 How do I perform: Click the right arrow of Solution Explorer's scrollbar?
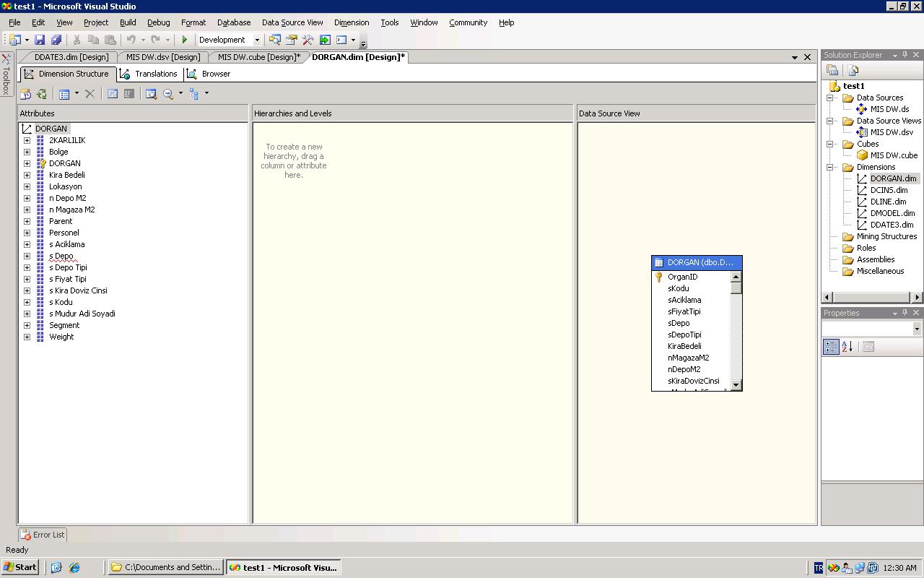917,297
